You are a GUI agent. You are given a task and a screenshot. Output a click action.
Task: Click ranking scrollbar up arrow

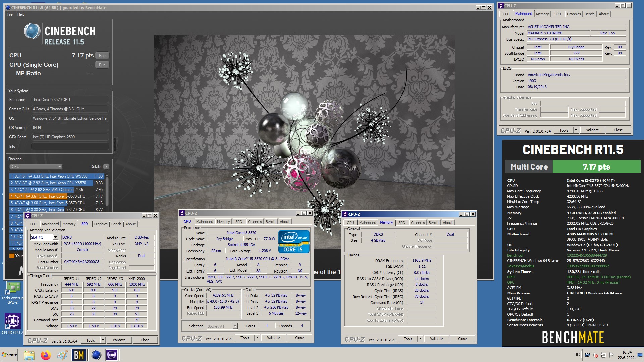pyautogui.click(x=107, y=175)
